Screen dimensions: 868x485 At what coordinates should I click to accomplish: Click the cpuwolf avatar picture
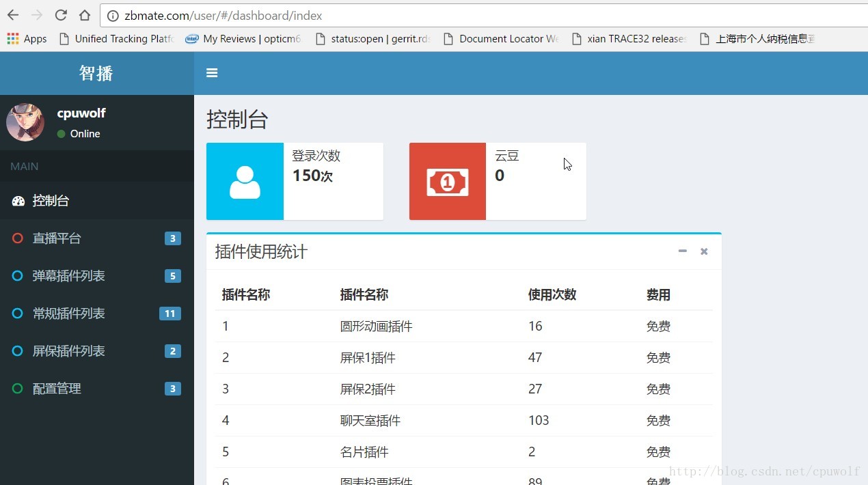25,122
